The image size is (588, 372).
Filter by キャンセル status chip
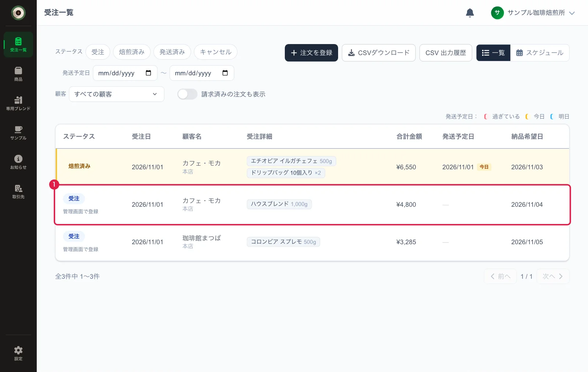pos(216,52)
